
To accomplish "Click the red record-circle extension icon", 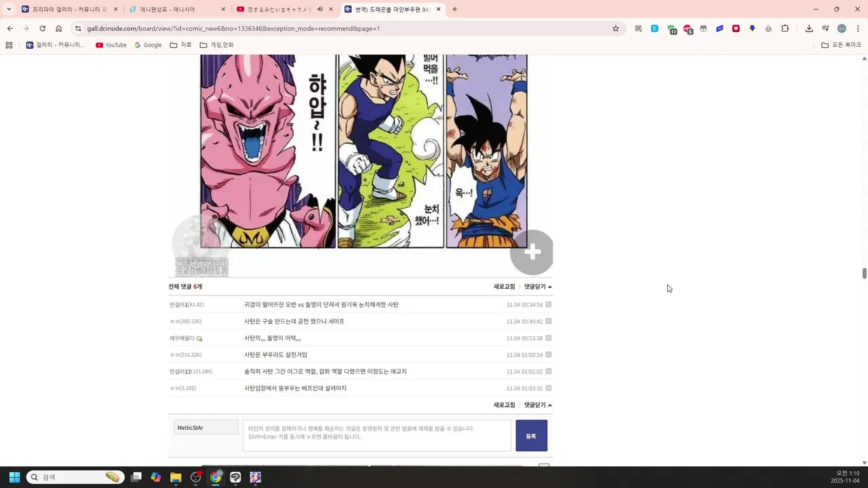I will (x=736, y=28).
